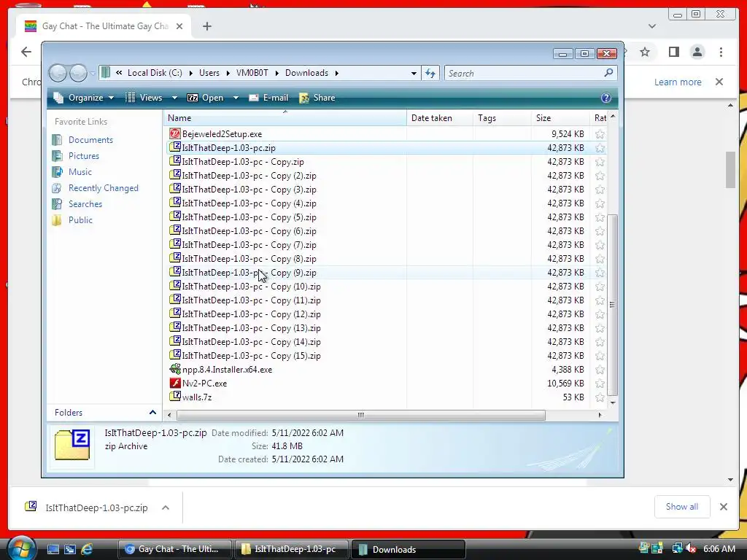Click rating star for Nv2-PC.exe

click(x=600, y=384)
